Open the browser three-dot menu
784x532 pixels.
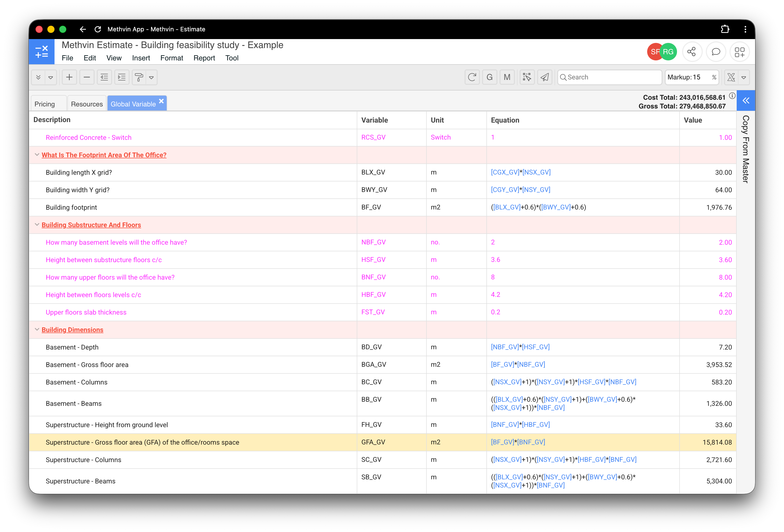point(745,29)
